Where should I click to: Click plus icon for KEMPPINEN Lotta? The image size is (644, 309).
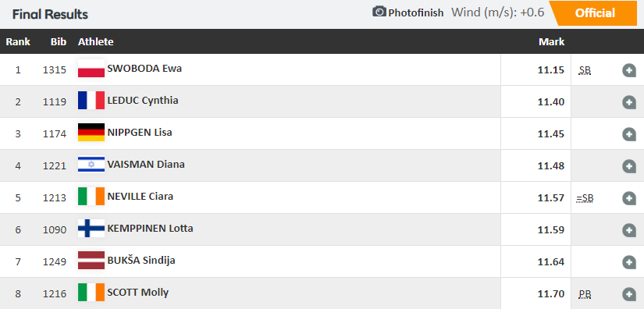[x=629, y=230]
